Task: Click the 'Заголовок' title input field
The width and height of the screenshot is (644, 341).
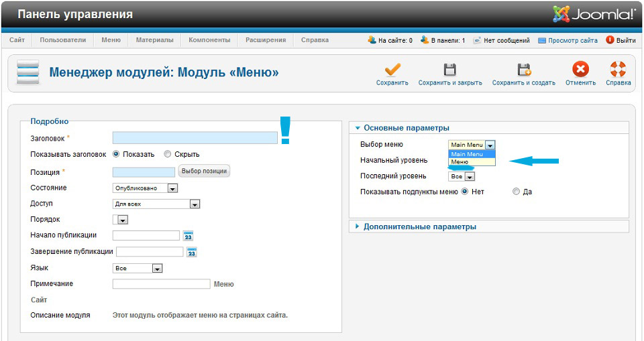Action: pos(195,138)
